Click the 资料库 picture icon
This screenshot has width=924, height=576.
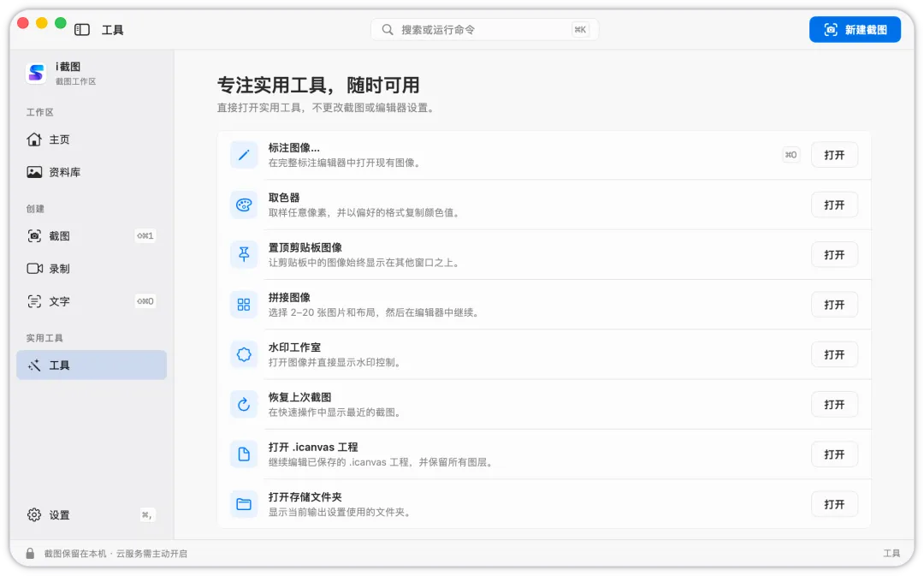coord(34,172)
